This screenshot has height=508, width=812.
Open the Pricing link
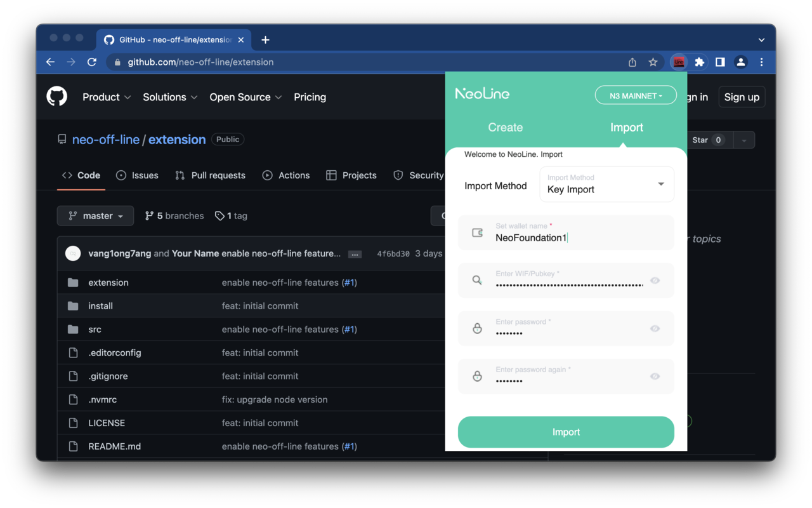coord(310,97)
